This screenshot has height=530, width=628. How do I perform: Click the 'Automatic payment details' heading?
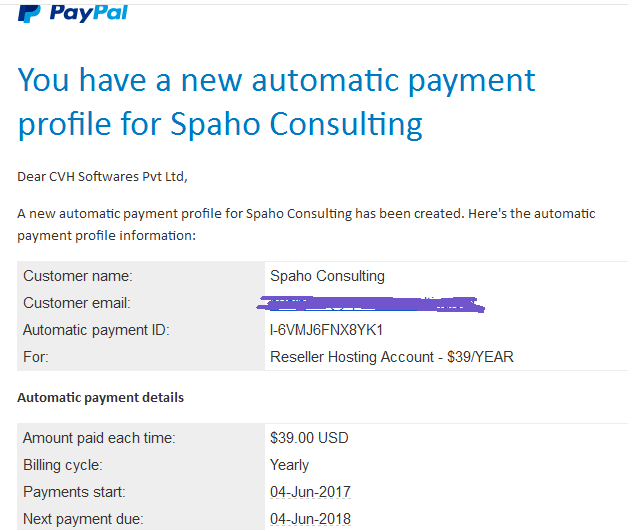101,397
